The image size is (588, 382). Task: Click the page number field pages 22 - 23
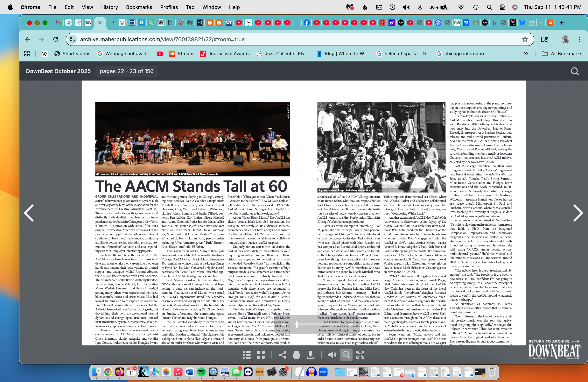coord(127,71)
